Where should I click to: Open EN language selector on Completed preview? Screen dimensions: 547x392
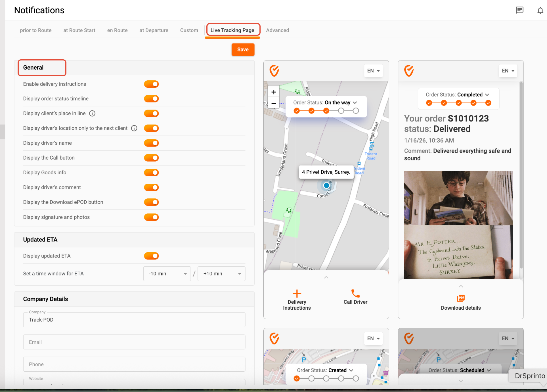508,71
